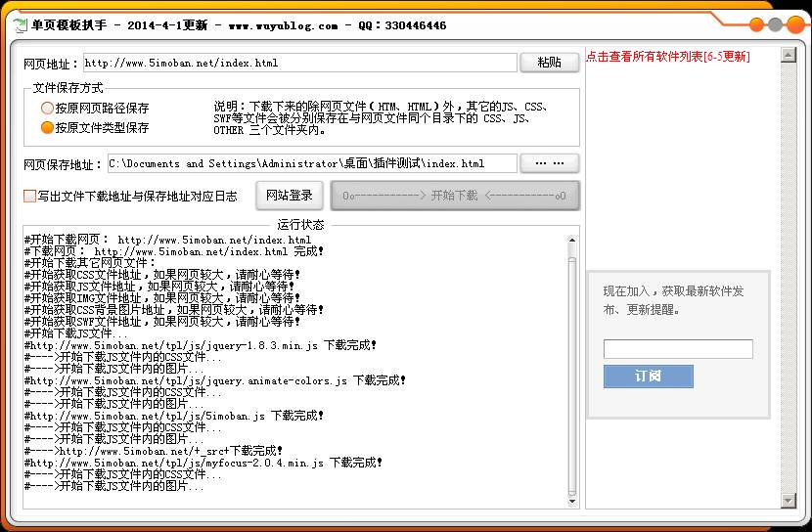Click the 网站登录 button
Screen dimensions: 812x532
(x=290, y=196)
